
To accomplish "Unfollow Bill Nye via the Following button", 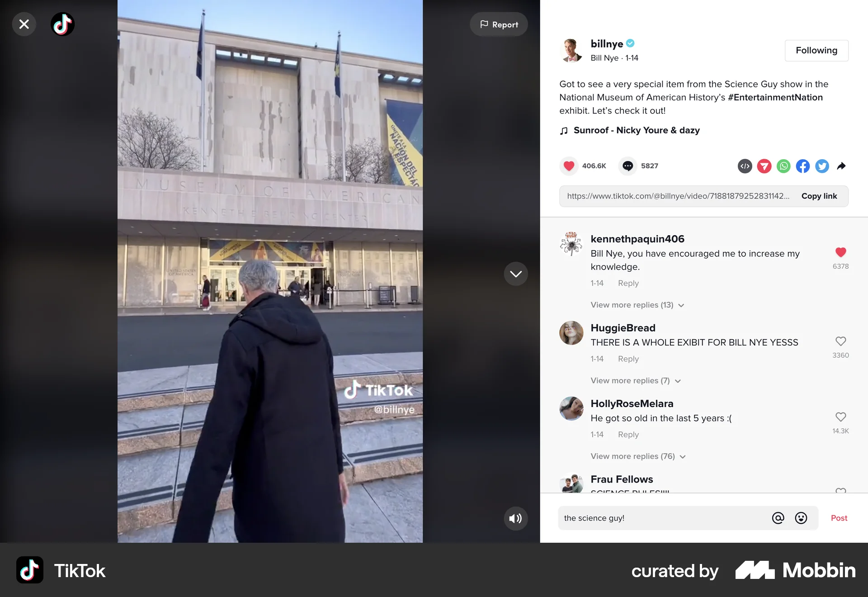I will 816,50.
